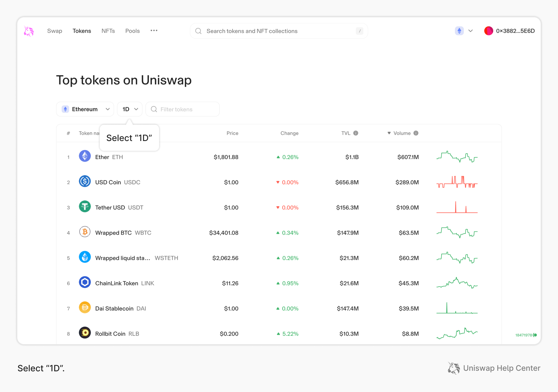Click the TVL info icon

pos(356,133)
